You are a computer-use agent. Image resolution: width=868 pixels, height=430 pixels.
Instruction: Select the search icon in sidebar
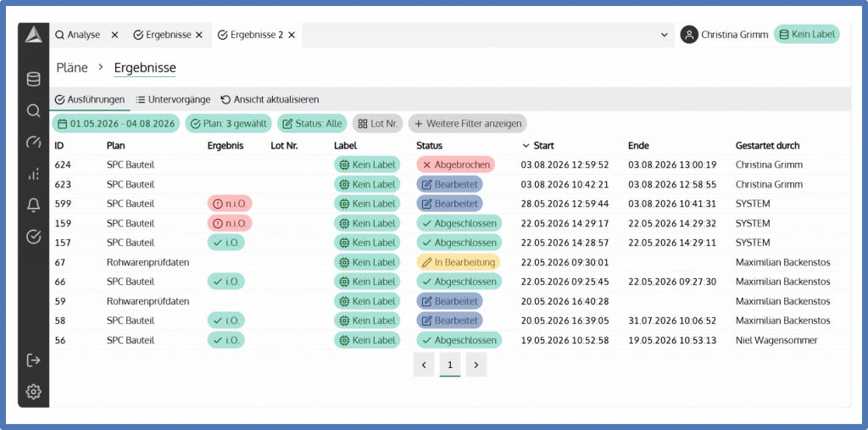33,111
